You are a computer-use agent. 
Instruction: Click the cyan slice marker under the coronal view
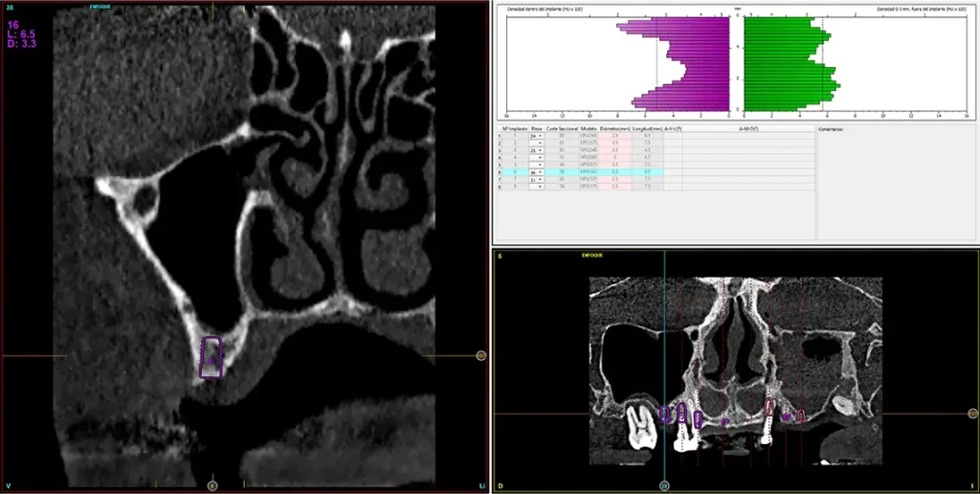pos(663,485)
